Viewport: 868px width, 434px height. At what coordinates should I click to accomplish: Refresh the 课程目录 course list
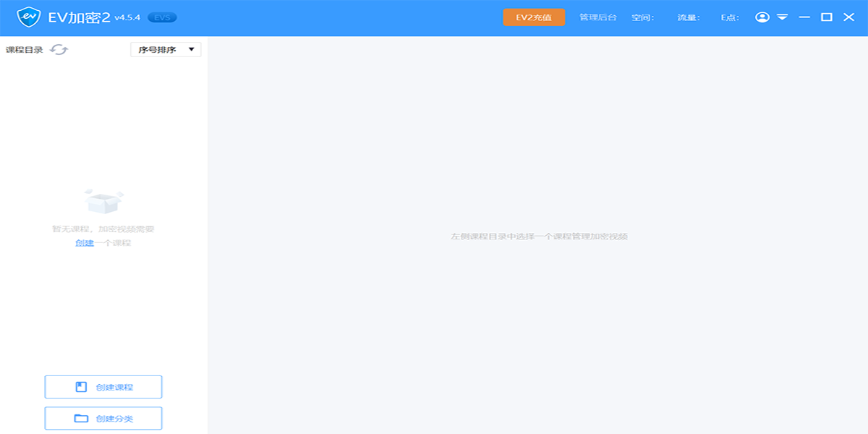click(59, 49)
